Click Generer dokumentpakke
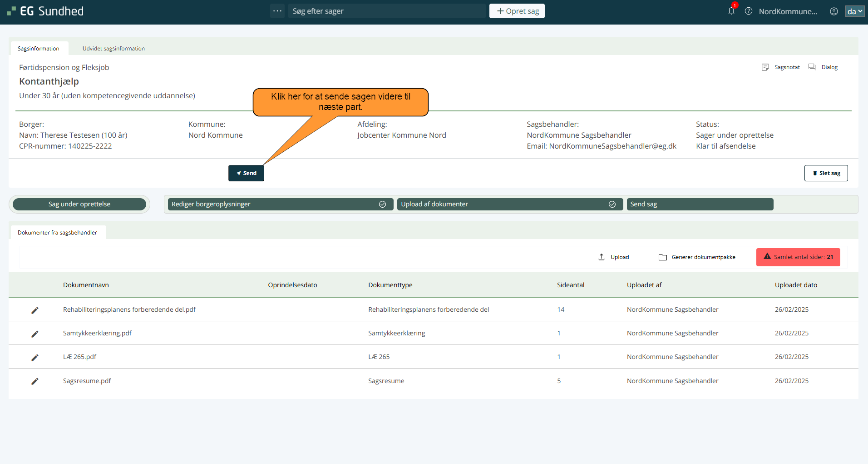The height and width of the screenshot is (464, 868). coord(697,257)
